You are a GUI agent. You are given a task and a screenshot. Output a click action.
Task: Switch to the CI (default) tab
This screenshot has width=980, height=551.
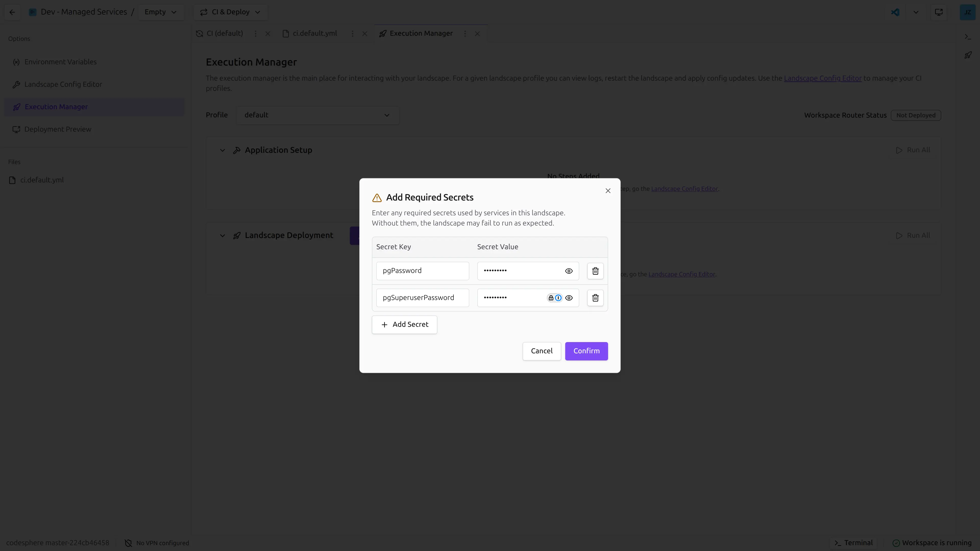pos(224,33)
